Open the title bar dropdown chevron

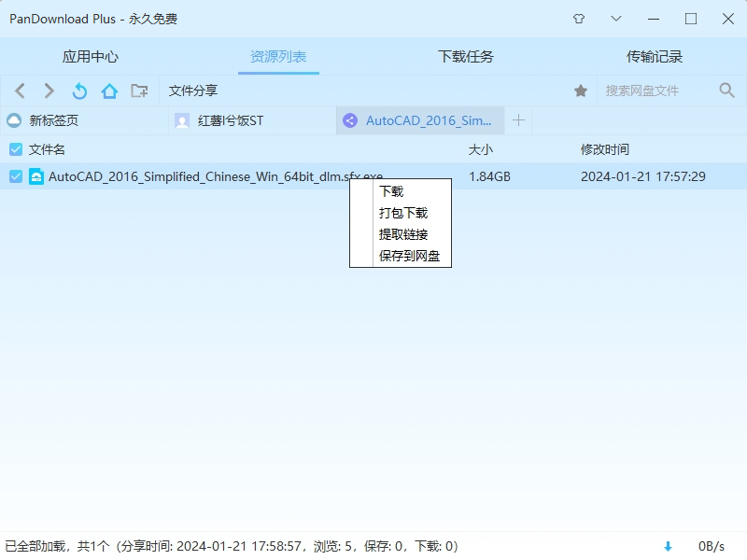[615, 19]
